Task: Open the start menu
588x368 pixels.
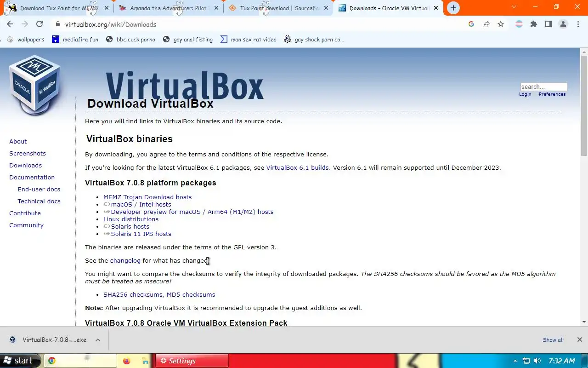Action: tap(21, 361)
